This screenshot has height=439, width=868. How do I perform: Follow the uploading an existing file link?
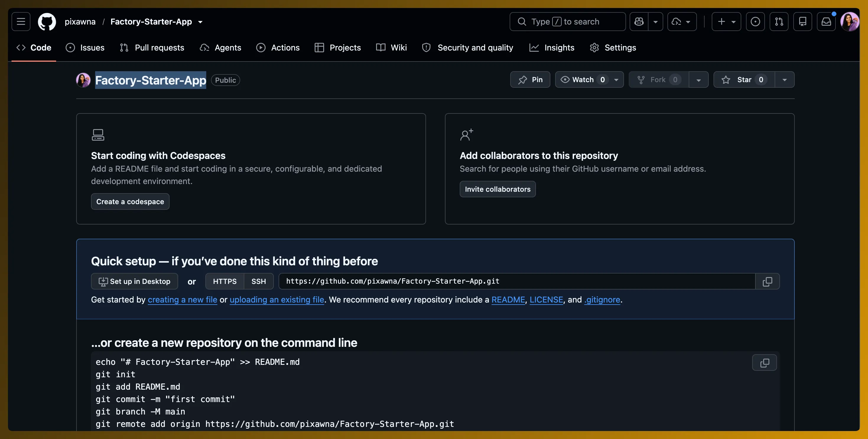[x=277, y=300]
